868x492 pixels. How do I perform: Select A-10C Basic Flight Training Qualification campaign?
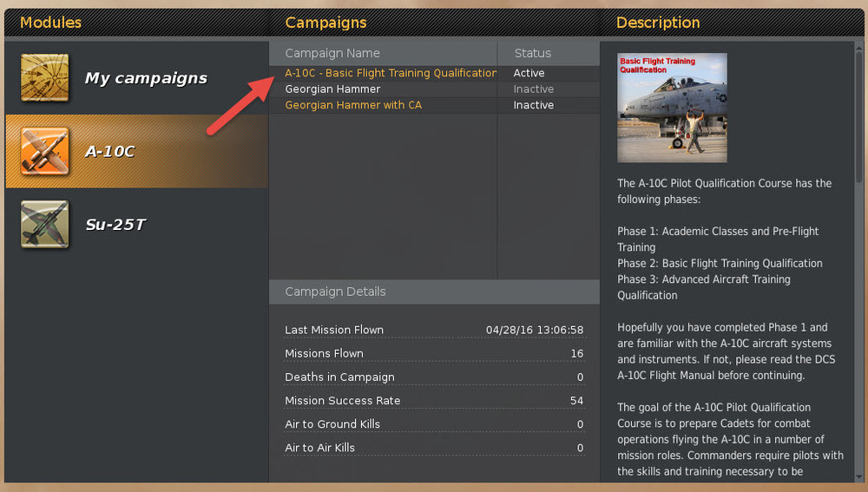pyautogui.click(x=391, y=73)
